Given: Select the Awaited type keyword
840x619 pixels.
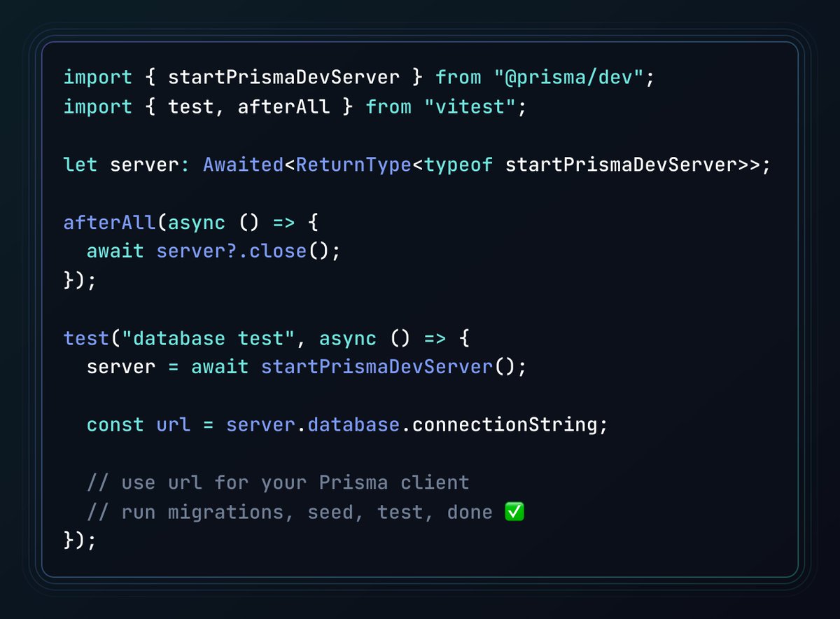Looking at the screenshot, I should (x=241, y=164).
